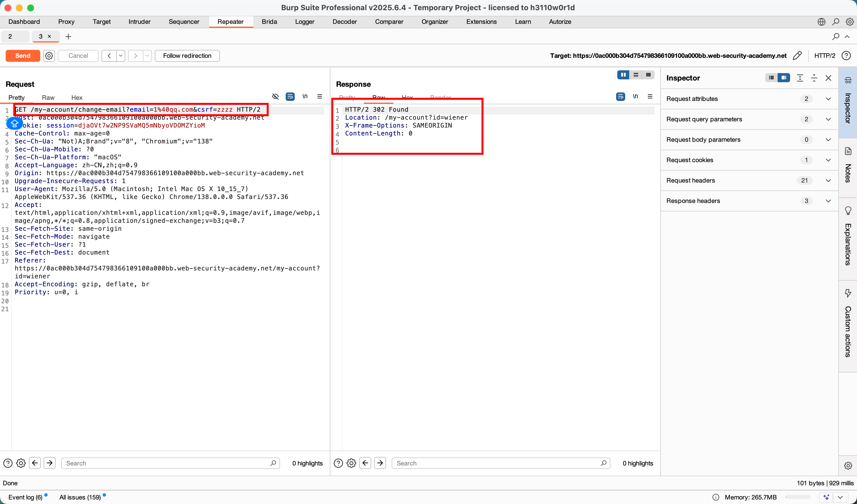Select the side-by-side request/response layout icon
Viewport: 857px width, 504px height.
[x=623, y=75]
